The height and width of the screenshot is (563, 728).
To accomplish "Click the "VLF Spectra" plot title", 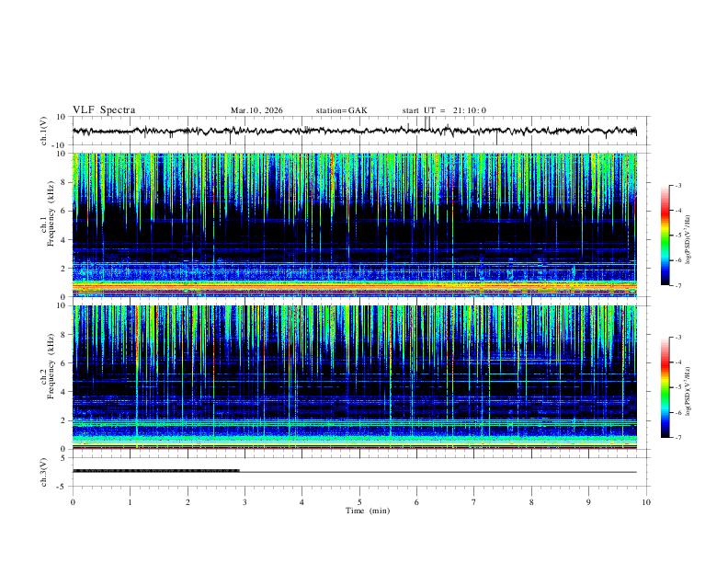I will pyautogui.click(x=104, y=110).
